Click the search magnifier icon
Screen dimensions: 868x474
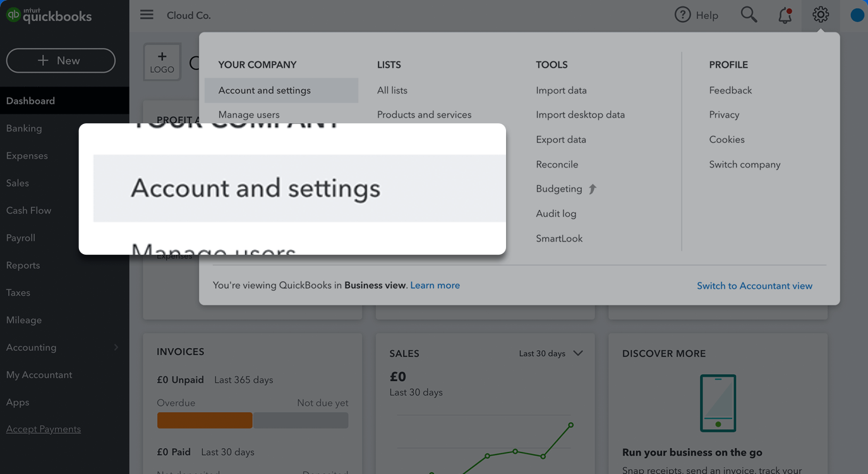coord(749,15)
